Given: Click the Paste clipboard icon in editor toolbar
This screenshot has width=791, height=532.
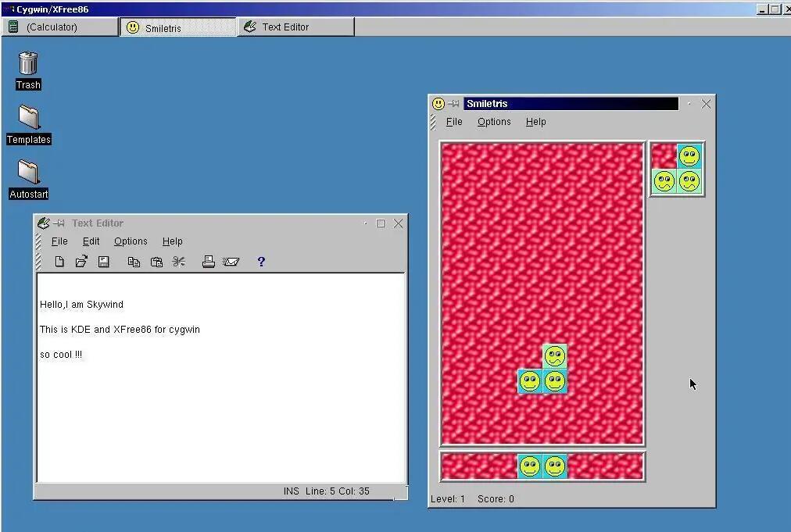Looking at the screenshot, I should click(x=156, y=262).
